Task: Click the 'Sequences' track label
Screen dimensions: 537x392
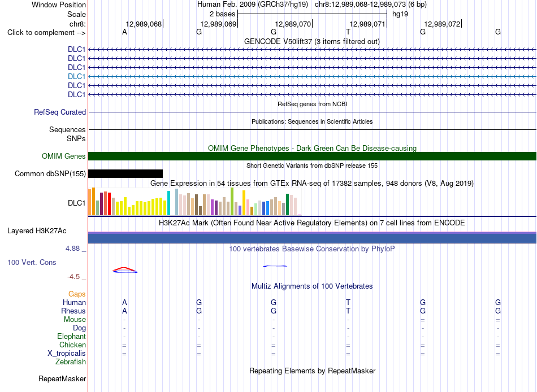Action: coord(67,129)
